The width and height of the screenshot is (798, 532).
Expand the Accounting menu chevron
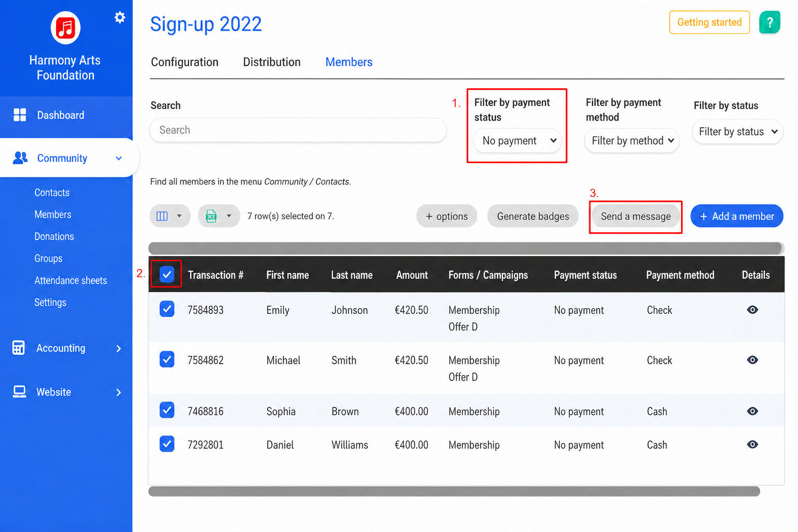119,348
